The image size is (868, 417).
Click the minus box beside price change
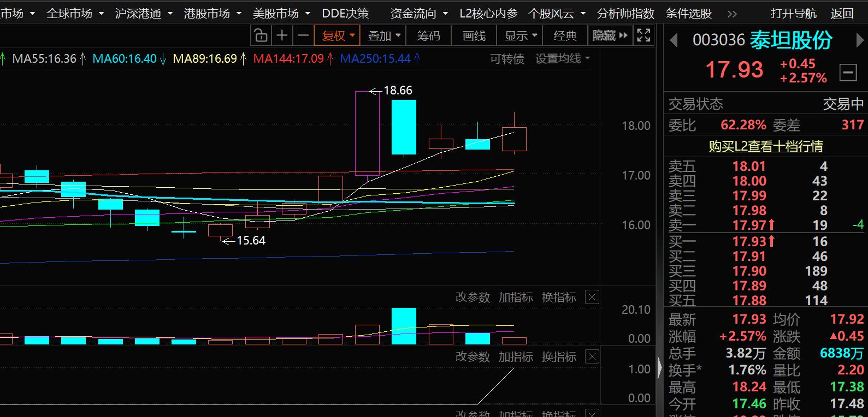(x=848, y=72)
